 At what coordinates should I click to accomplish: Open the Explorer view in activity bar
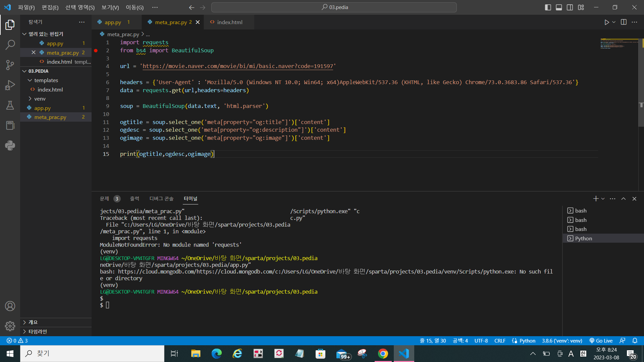coord(10,24)
